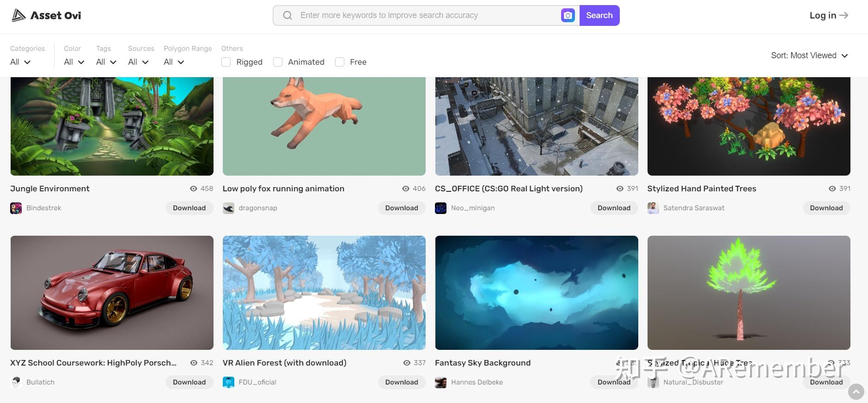Image resolution: width=868 pixels, height=403 pixels.
Task: Click views eye icon on Low poly fox
Action: coord(406,189)
